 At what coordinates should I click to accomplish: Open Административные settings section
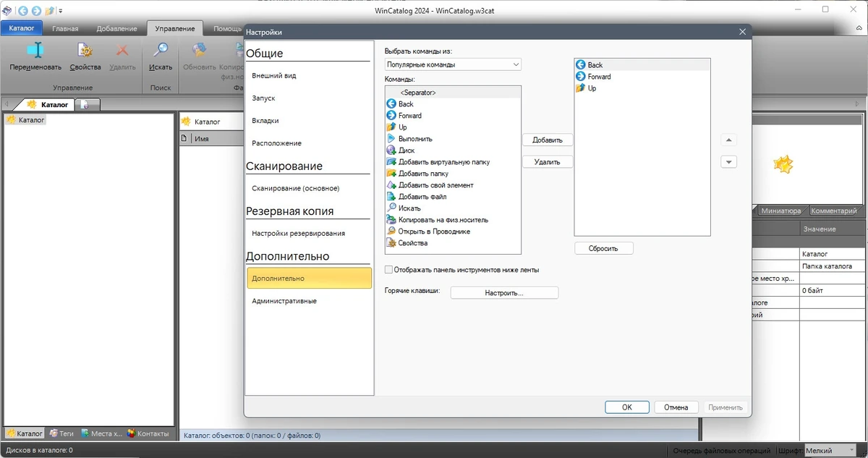pyautogui.click(x=310, y=301)
